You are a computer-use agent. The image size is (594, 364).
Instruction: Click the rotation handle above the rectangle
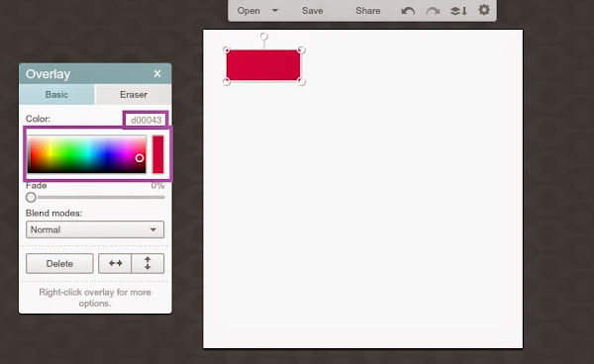pos(264,37)
